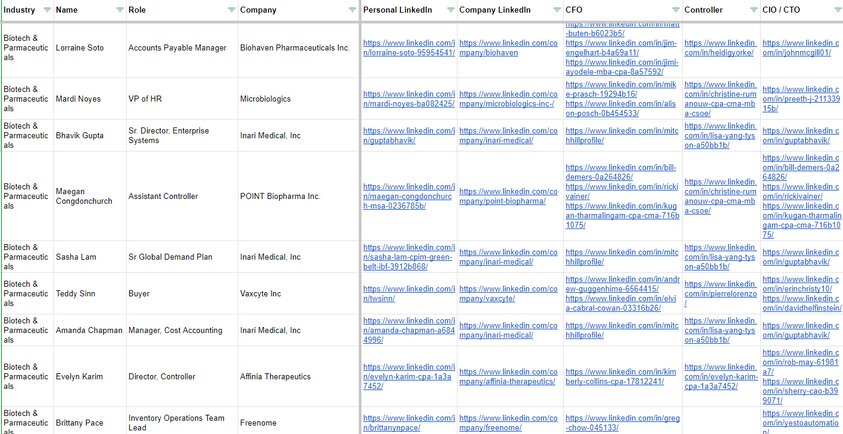Open the Industry column filter dropdown
Screen dimensions: 843x434
click(x=47, y=10)
